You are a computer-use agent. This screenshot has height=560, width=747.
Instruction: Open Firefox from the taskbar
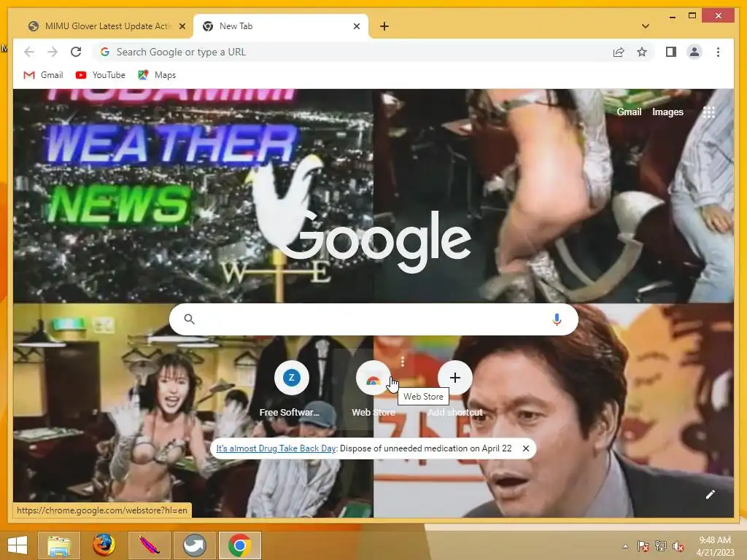104,545
